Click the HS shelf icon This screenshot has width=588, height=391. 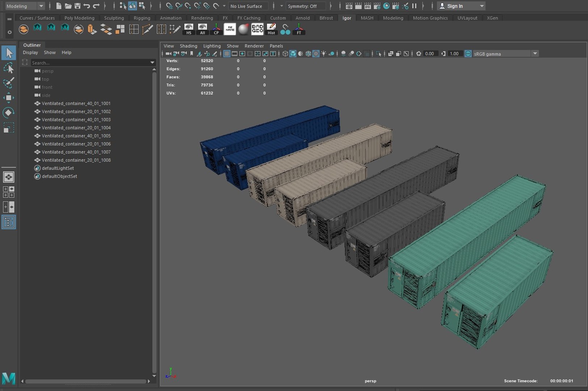pyautogui.click(x=189, y=29)
